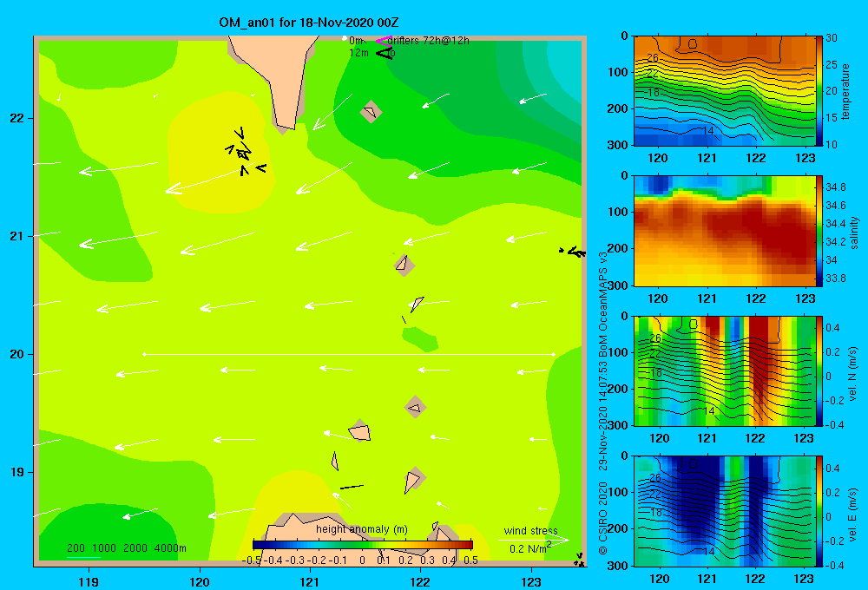The height and width of the screenshot is (590, 868).
Task: Click the 'drifters 72h@12h' legend text
Action: (429, 41)
